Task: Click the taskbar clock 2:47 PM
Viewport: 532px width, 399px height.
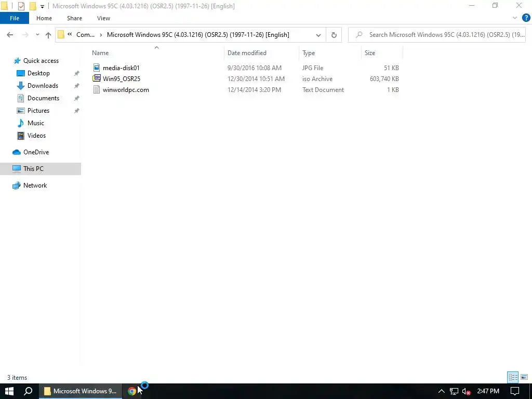Action: click(488, 391)
